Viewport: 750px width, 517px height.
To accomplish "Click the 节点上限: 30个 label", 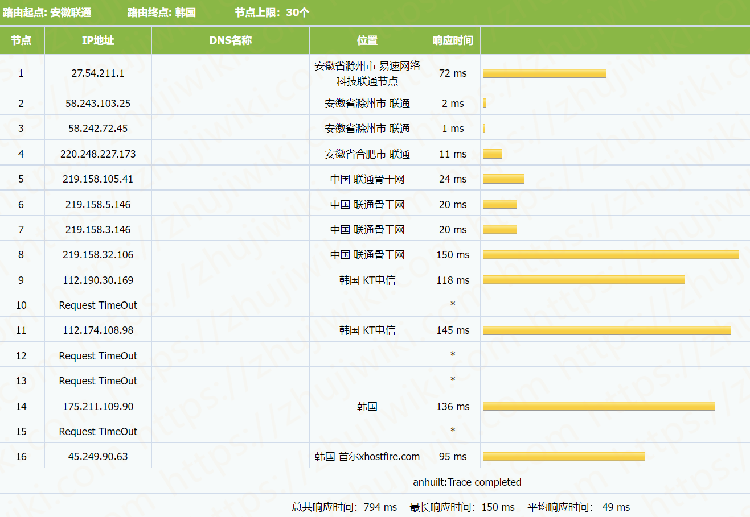I will point(272,12).
